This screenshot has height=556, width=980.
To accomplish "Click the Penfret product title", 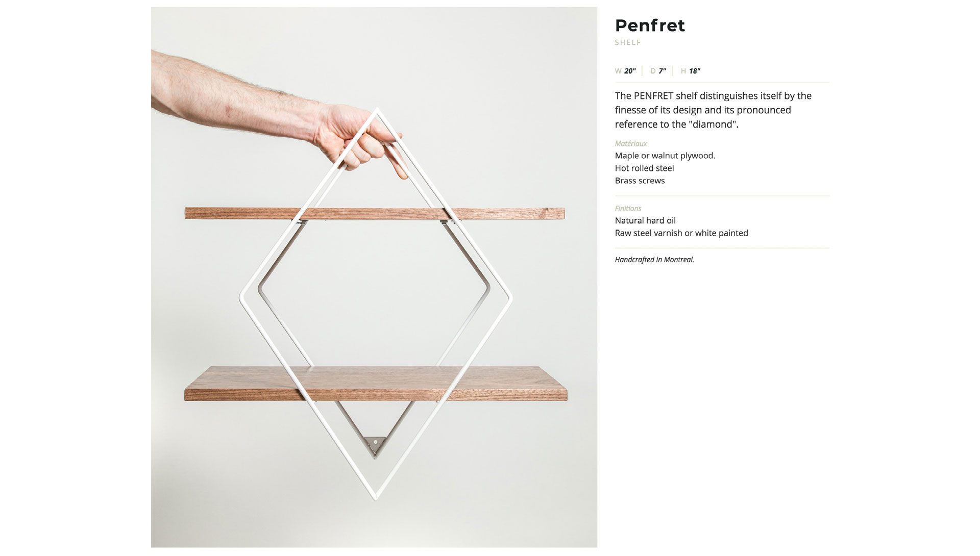I will (650, 26).
